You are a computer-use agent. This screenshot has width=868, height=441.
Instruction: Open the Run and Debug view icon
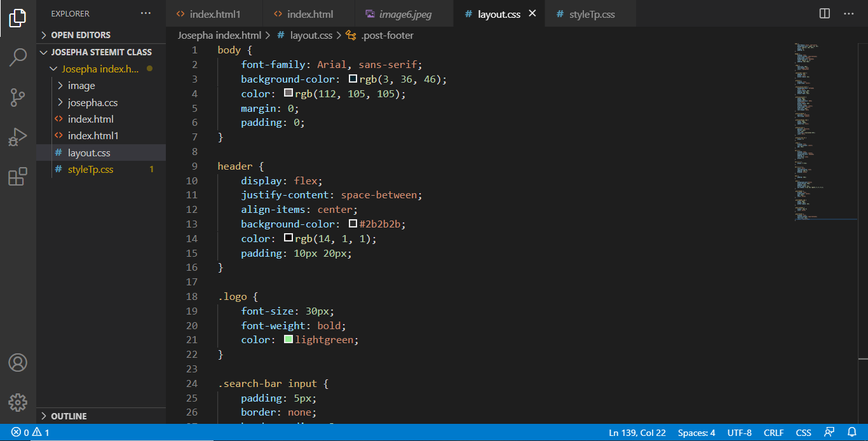tap(18, 137)
